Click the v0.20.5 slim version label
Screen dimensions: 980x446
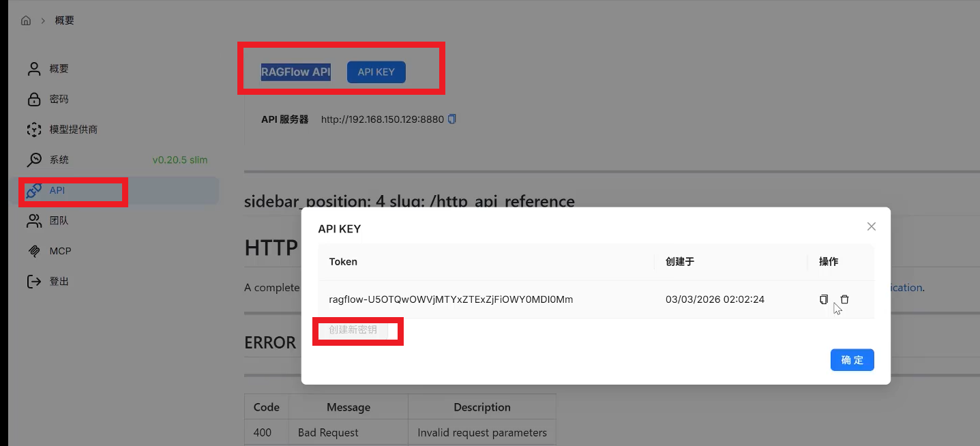coord(180,160)
